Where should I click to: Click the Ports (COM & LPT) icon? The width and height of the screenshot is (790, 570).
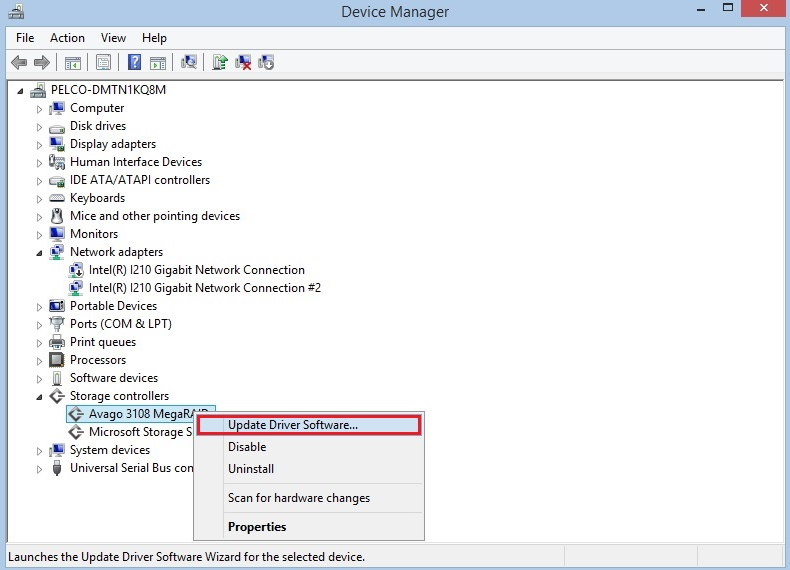click(x=57, y=324)
